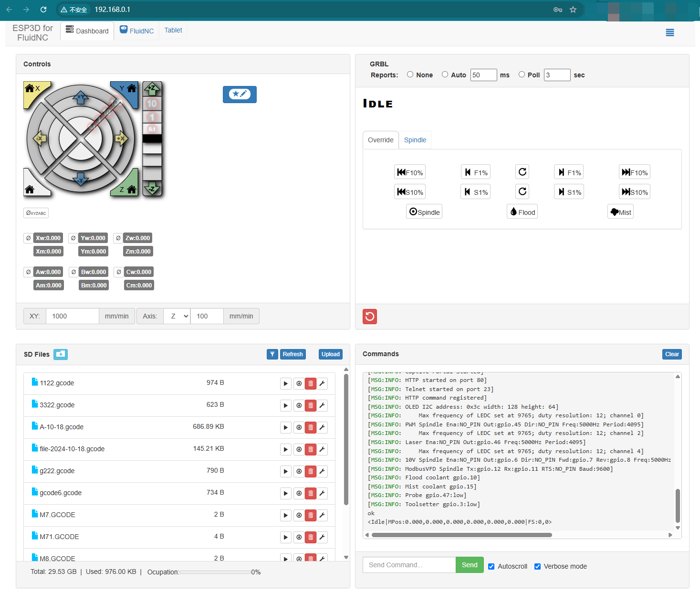Jog -X with the left arrow

(x=40, y=139)
